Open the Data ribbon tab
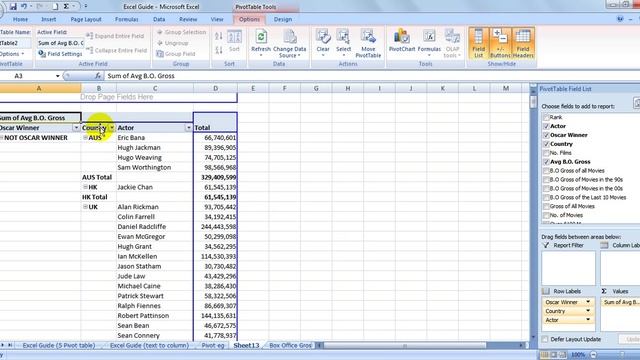This screenshot has width=640, height=360. [159, 19]
